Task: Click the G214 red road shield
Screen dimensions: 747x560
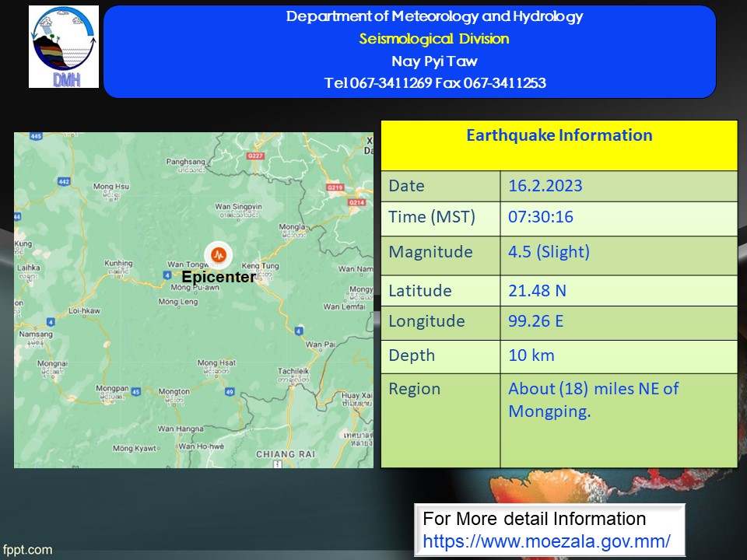Action: (356, 202)
